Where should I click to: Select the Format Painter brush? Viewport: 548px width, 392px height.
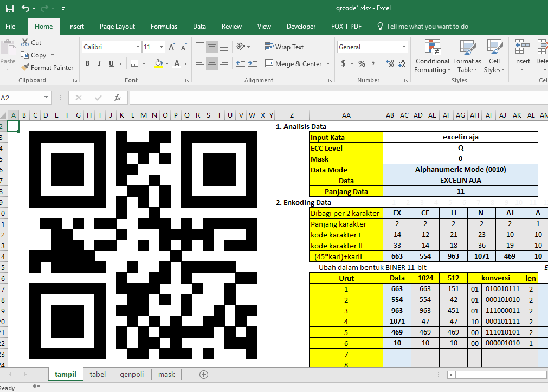click(25, 67)
